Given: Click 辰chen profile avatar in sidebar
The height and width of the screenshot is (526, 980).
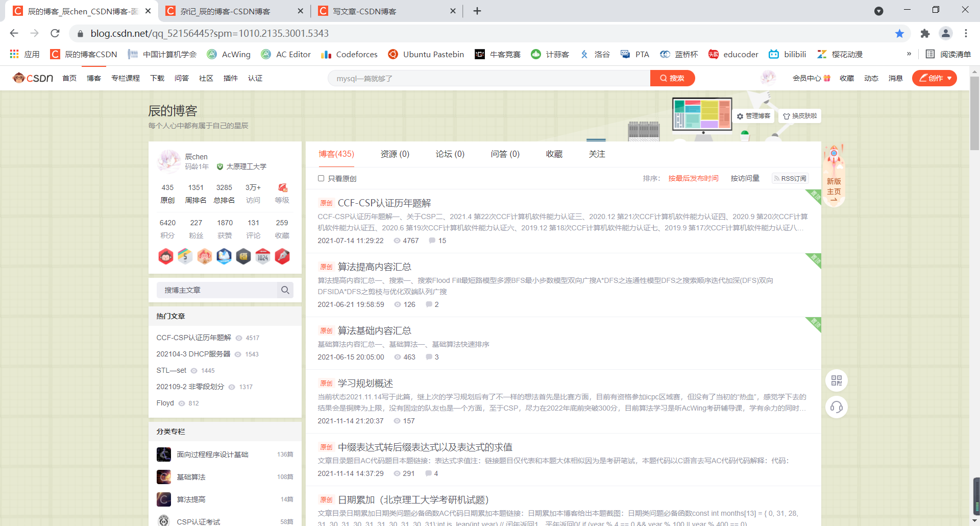Looking at the screenshot, I should pyautogui.click(x=168, y=161).
